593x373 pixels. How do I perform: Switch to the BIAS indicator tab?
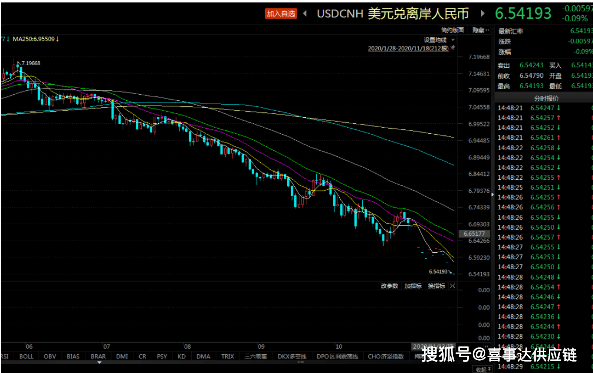point(73,356)
